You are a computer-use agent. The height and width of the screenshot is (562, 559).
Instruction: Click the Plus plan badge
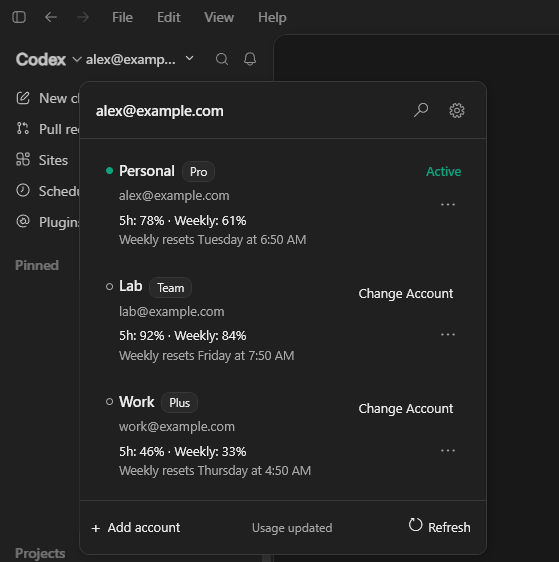point(180,403)
